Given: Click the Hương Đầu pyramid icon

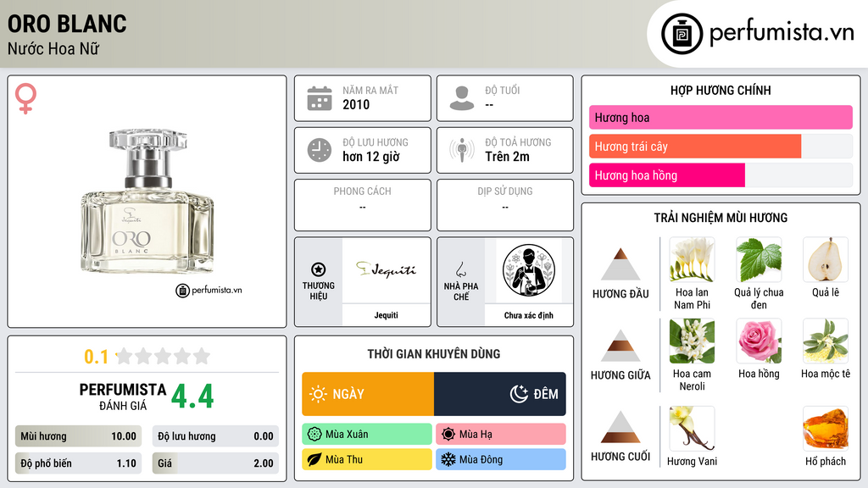Looking at the screenshot, I should tap(620, 264).
